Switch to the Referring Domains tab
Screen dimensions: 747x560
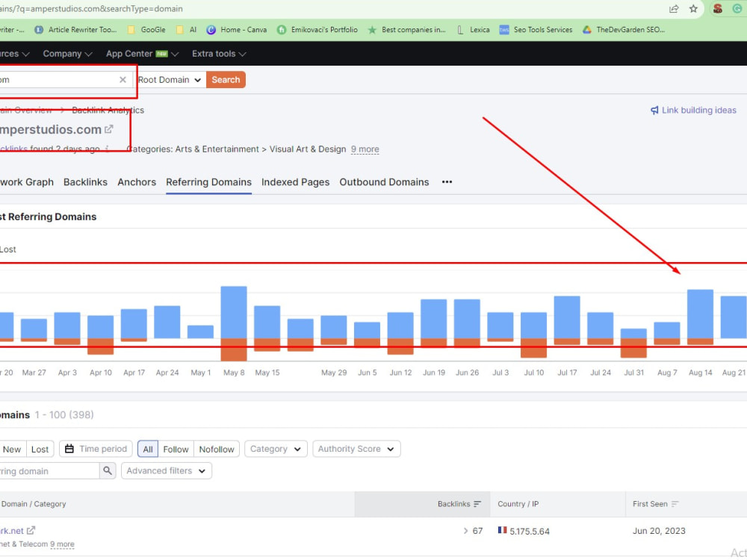[208, 182]
